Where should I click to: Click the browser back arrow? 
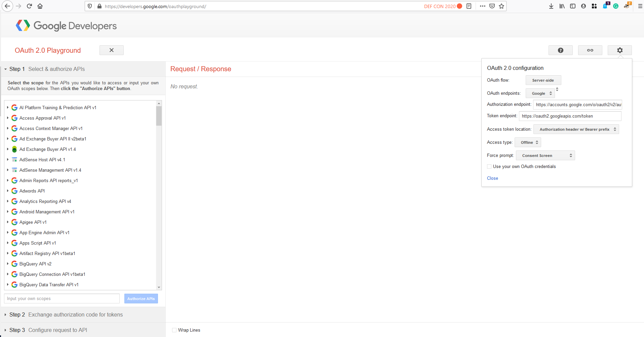pos(7,6)
